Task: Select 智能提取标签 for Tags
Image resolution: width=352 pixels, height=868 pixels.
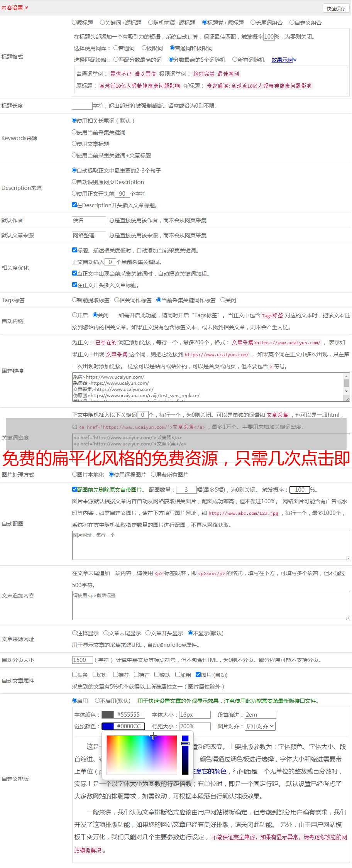Action: tap(74, 300)
